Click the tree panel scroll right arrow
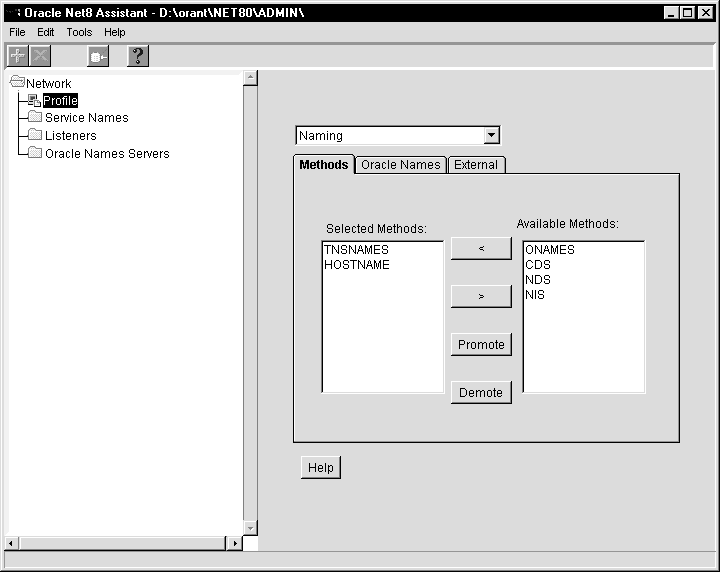 pos(235,544)
